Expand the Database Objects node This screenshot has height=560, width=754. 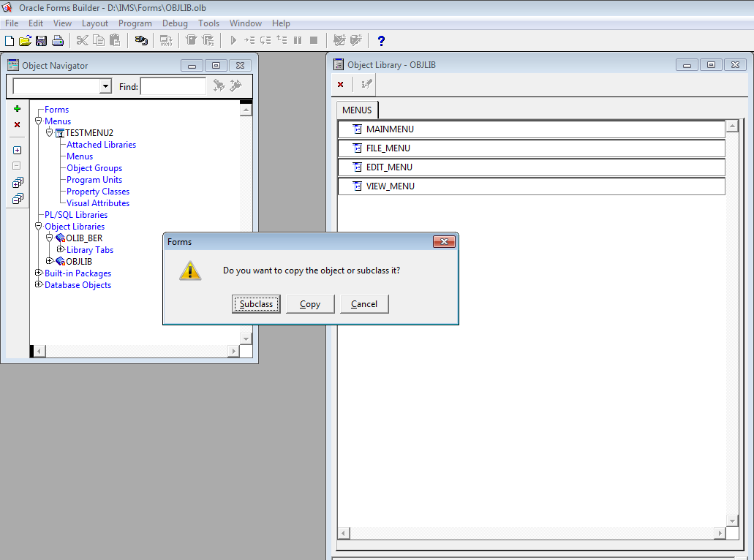coord(39,284)
